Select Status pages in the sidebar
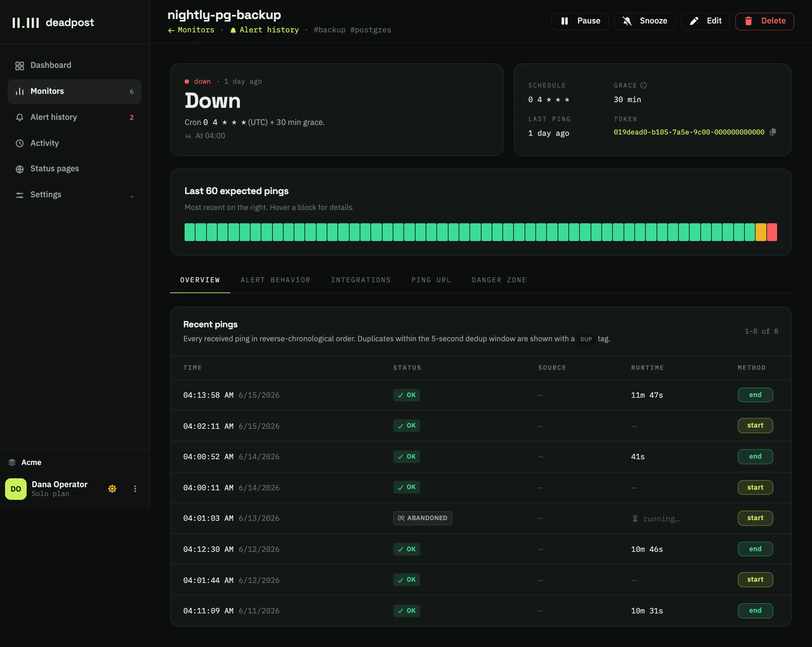This screenshot has height=647, width=812. click(74, 169)
